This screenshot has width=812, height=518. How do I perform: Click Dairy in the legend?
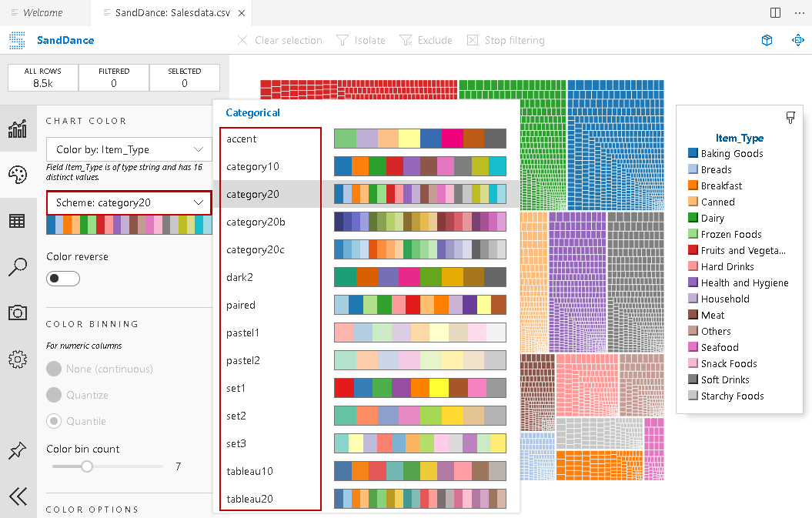click(x=707, y=218)
